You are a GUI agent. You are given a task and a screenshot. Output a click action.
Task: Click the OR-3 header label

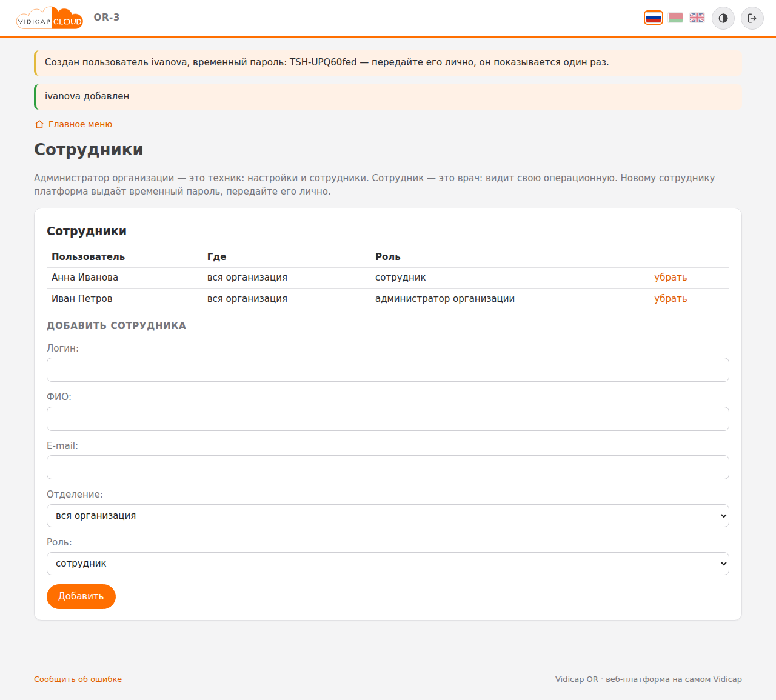(x=107, y=18)
